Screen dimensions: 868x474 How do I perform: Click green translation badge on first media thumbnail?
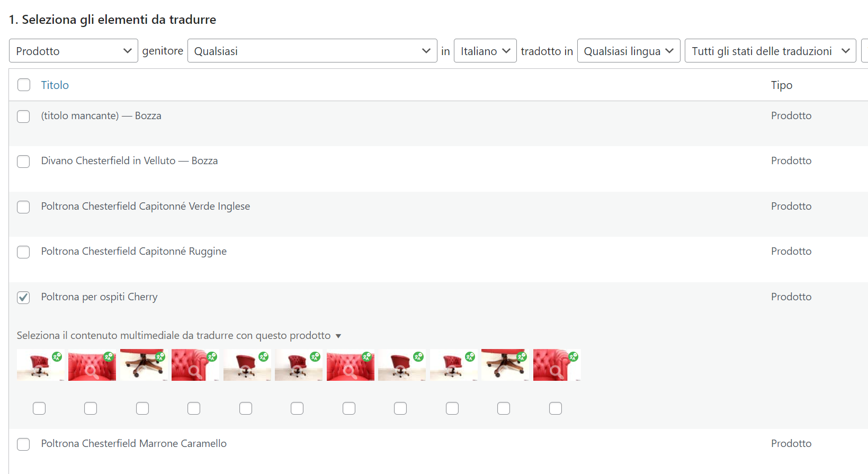[x=57, y=356]
